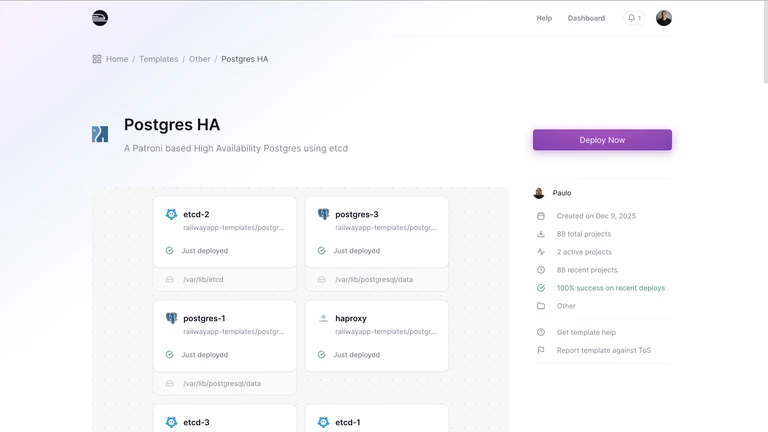
Task: Click the postgres-3 elephant icon
Action: point(323,214)
